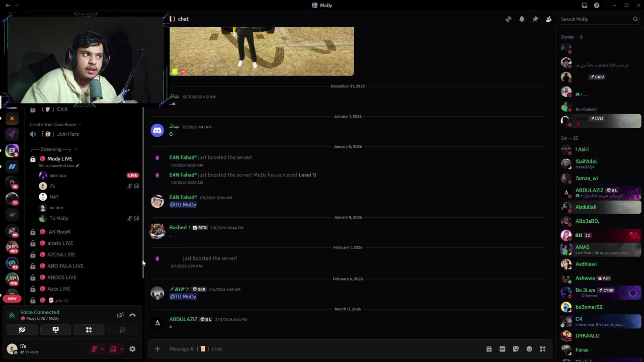This screenshot has height=362, width=644.
Task: Click Voice Connected status text
Action: (x=40, y=312)
